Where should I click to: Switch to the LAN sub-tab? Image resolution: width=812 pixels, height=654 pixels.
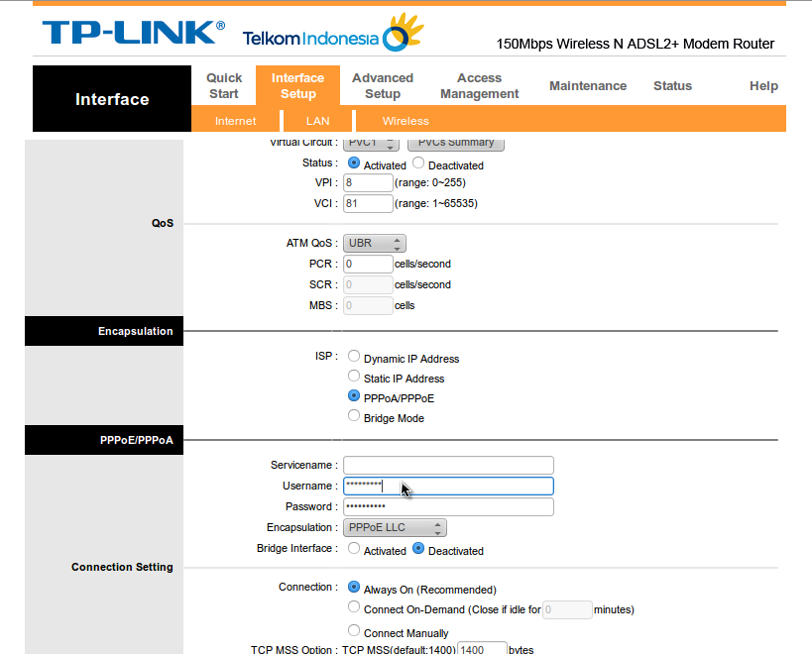pos(316,120)
